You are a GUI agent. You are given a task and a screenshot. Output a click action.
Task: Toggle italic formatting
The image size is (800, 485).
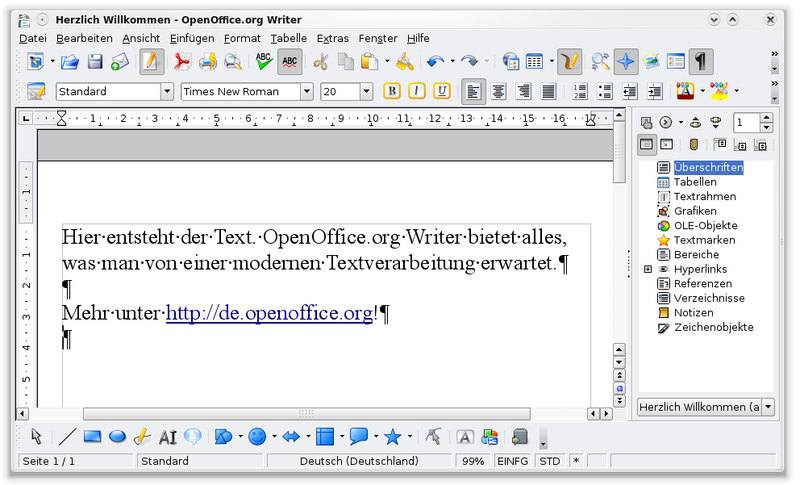point(417,91)
